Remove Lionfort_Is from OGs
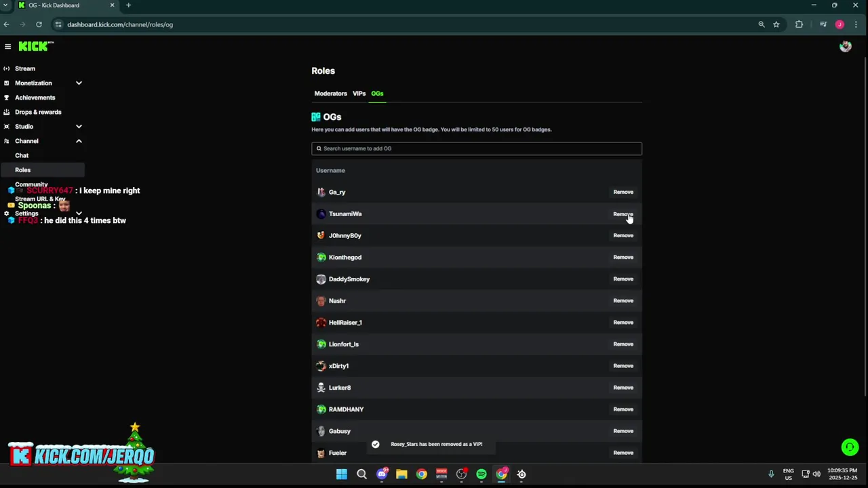This screenshot has width=868, height=488. click(x=623, y=344)
